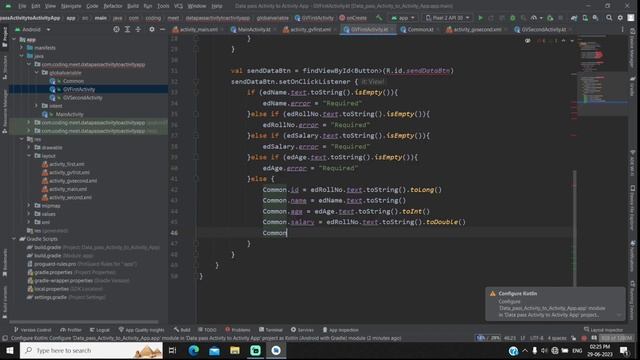Toggle Build tool window
Image resolution: width=640 pixels, height=360 pixels.
(182, 330)
